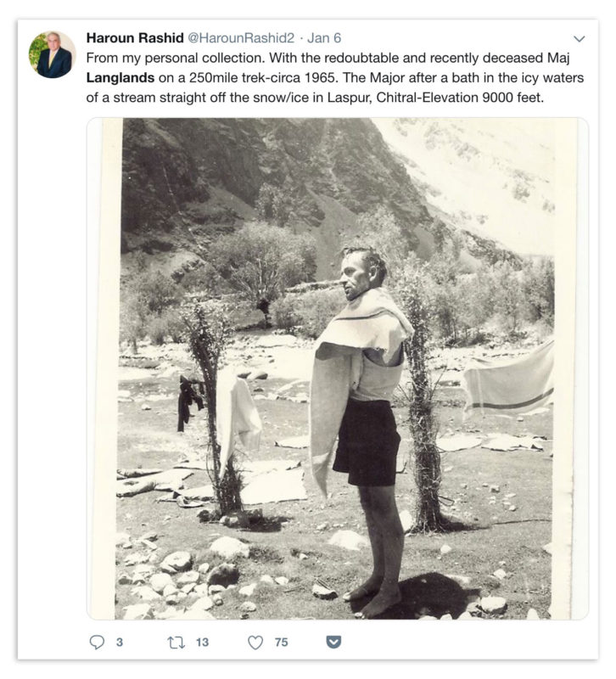Open the Haroun Rashid display name link
Screen dimensions: 616x679
(x=135, y=38)
